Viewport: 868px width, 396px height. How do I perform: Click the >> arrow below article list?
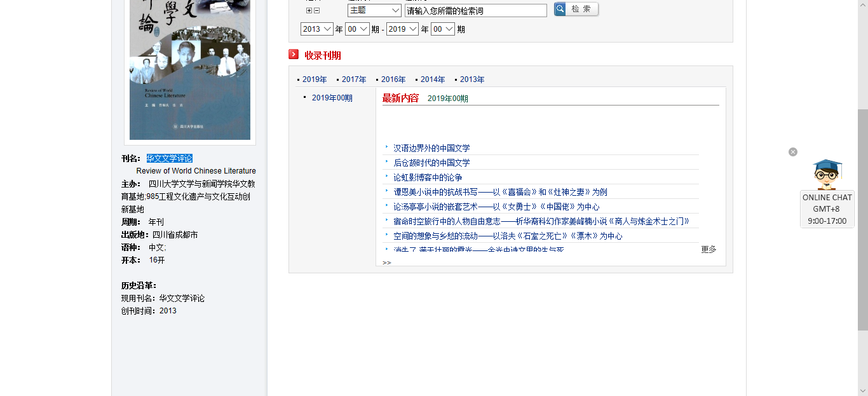386,263
